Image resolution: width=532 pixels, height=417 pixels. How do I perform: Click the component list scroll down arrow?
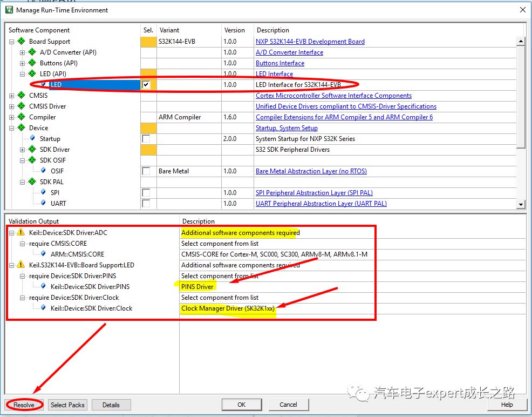[x=521, y=204]
